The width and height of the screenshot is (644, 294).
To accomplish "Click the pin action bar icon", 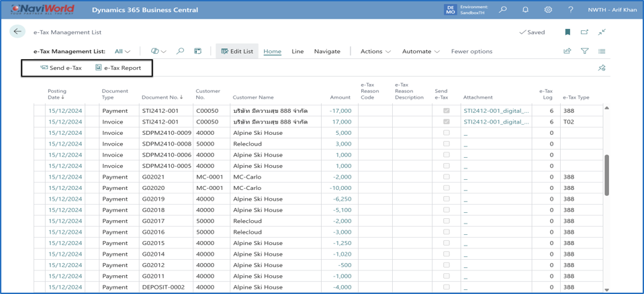I will pyautogui.click(x=602, y=68).
